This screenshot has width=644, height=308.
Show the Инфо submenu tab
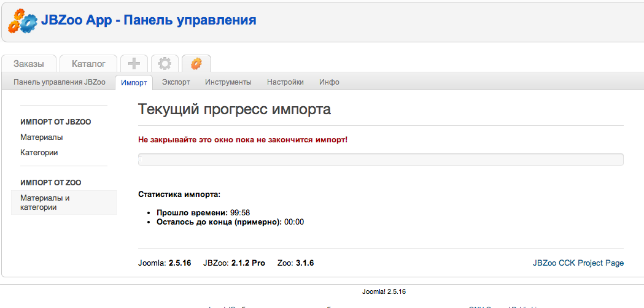click(x=329, y=82)
